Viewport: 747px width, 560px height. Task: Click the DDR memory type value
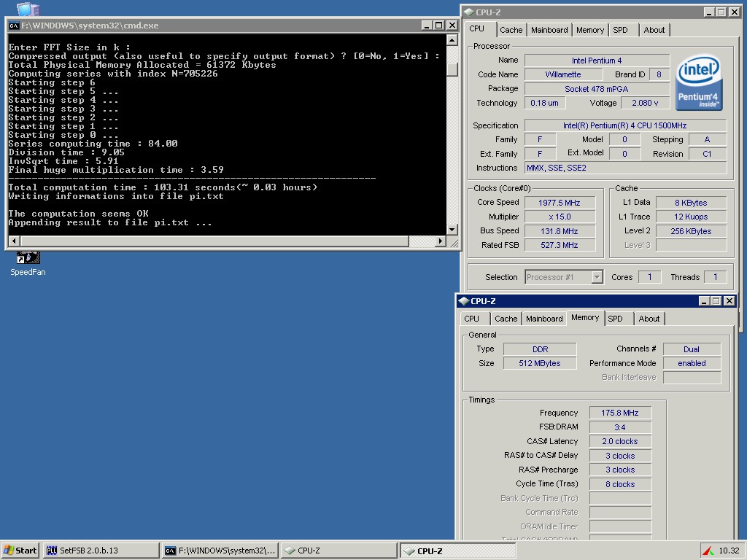click(x=540, y=349)
